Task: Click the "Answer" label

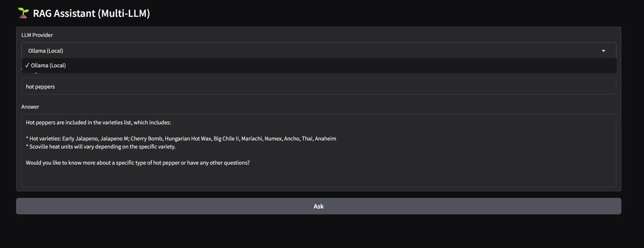Action: (30, 107)
